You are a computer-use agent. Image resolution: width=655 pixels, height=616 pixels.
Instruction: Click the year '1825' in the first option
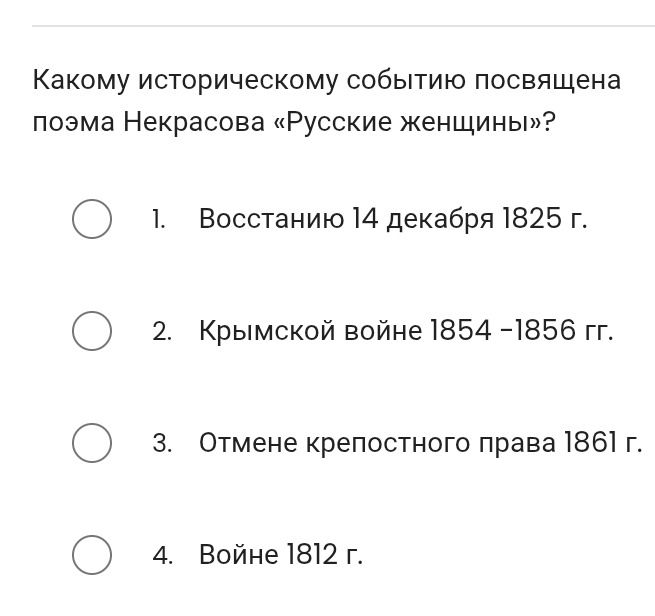point(532,219)
